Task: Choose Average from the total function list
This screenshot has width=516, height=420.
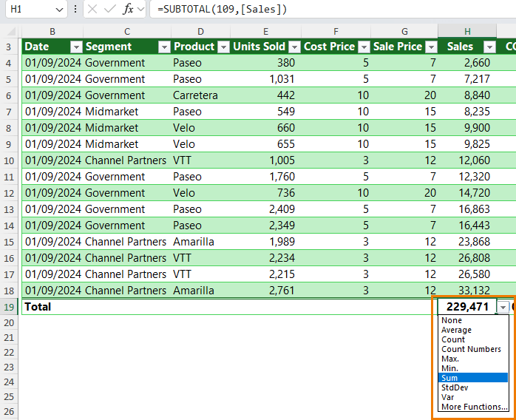Action: pyautogui.click(x=473, y=330)
